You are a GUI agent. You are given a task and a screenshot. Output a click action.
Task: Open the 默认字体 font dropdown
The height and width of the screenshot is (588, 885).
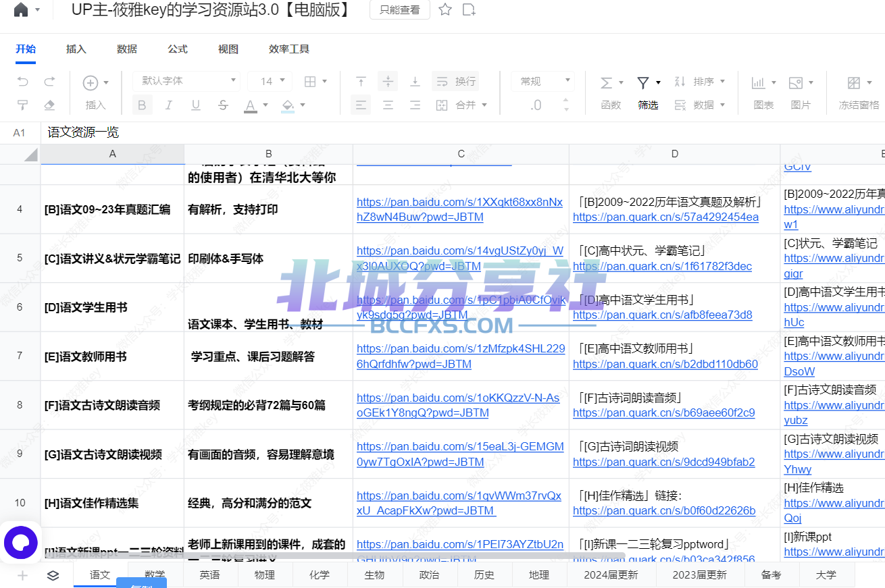(186, 82)
